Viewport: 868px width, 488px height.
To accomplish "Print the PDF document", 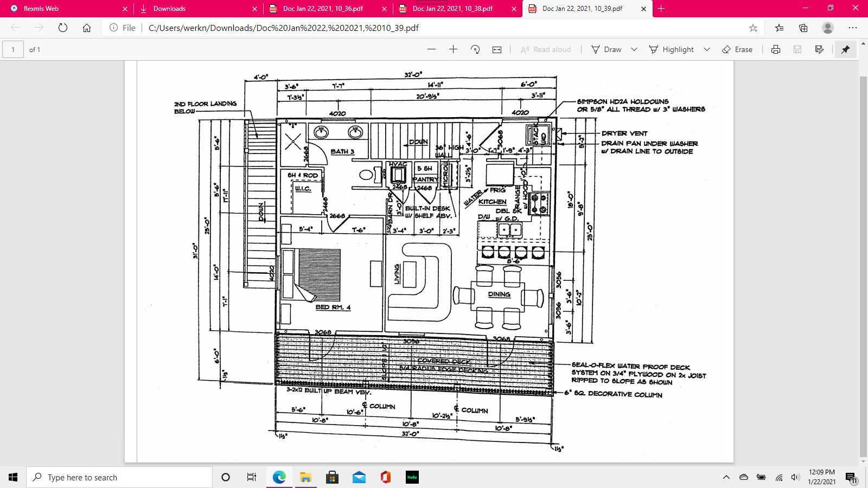I will click(776, 49).
